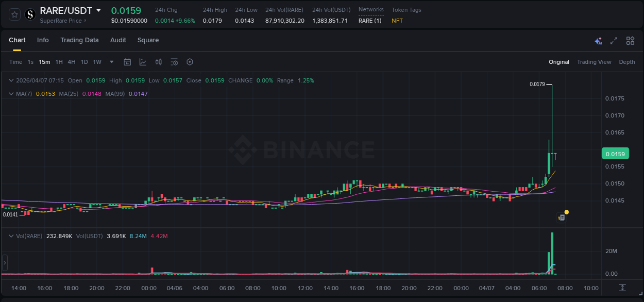The width and height of the screenshot is (644, 302).
Task: Open the go-to-date calendar icon
Action: coord(127,62)
